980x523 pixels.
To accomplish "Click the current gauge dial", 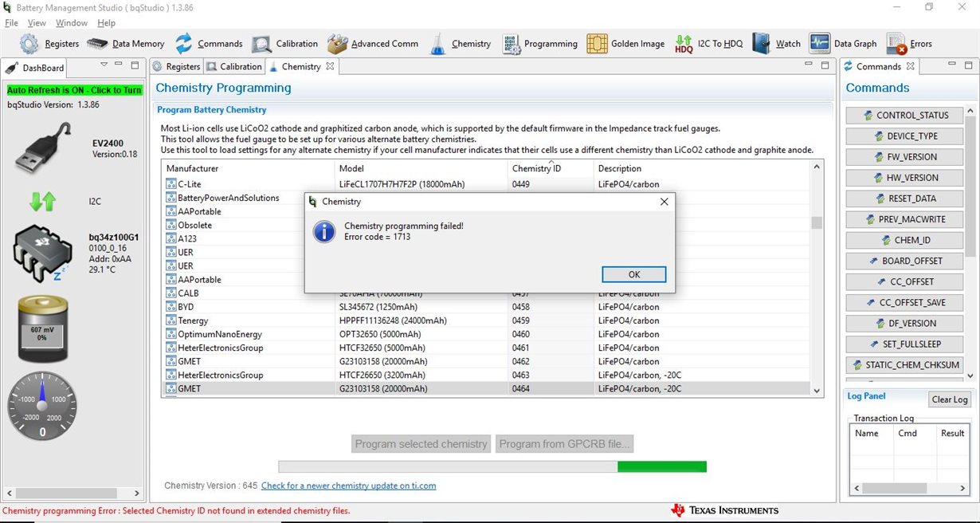I will tap(42, 404).
